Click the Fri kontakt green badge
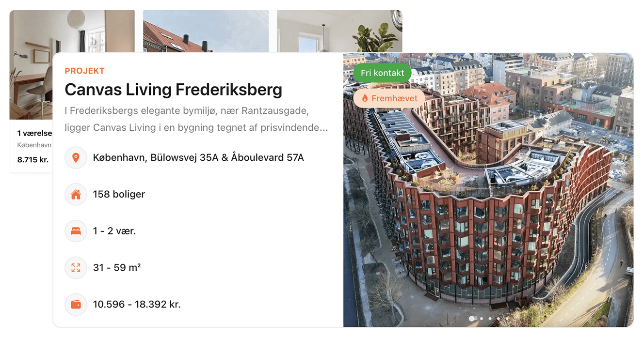The width and height of the screenshot is (644, 338). (x=382, y=73)
